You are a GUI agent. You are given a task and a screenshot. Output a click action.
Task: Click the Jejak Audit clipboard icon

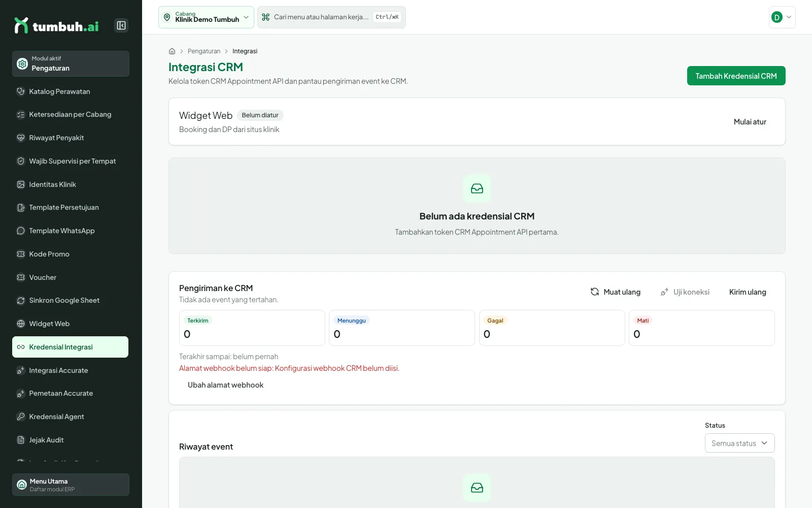tap(21, 440)
